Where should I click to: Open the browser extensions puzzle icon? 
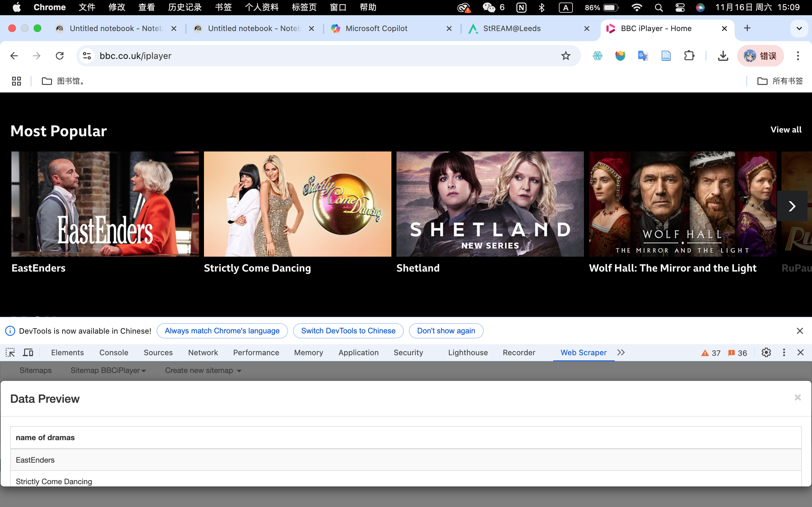(x=689, y=56)
